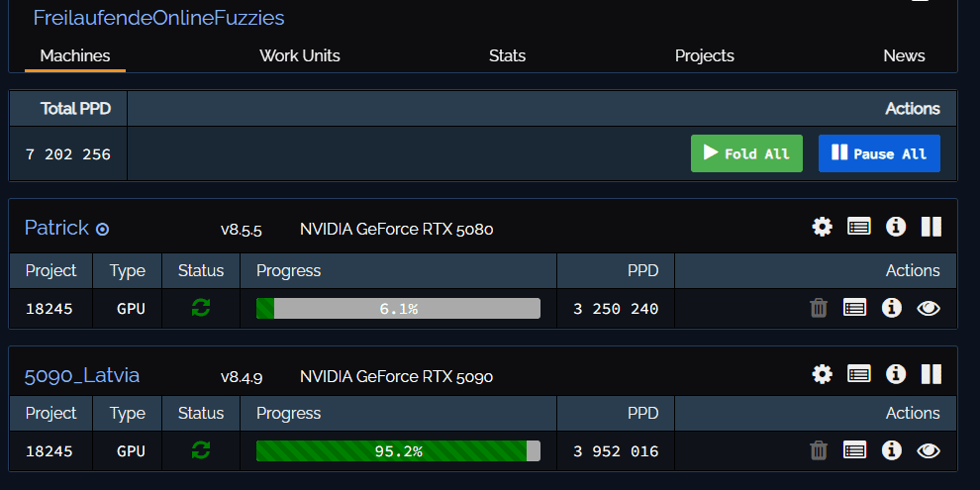Click trash icon in 5090_Latvia's work unit row
The width and height of the screenshot is (980, 490).
point(819,451)
